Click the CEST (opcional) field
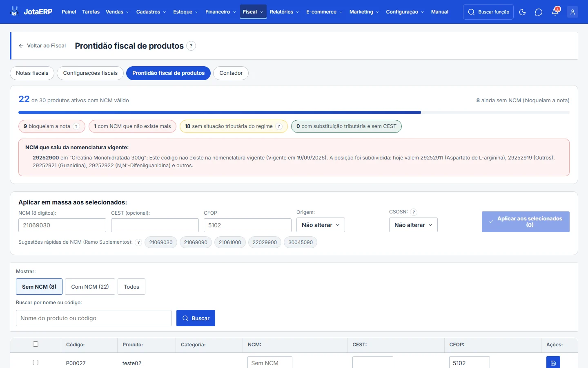588x368 pixels. tap(155, 225)
